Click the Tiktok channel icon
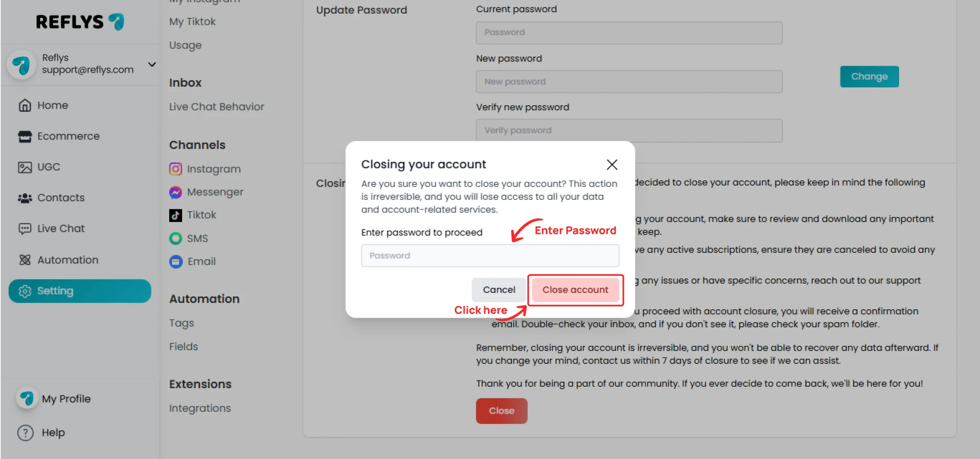The image size is (980, 459). (x=176, y=215)
